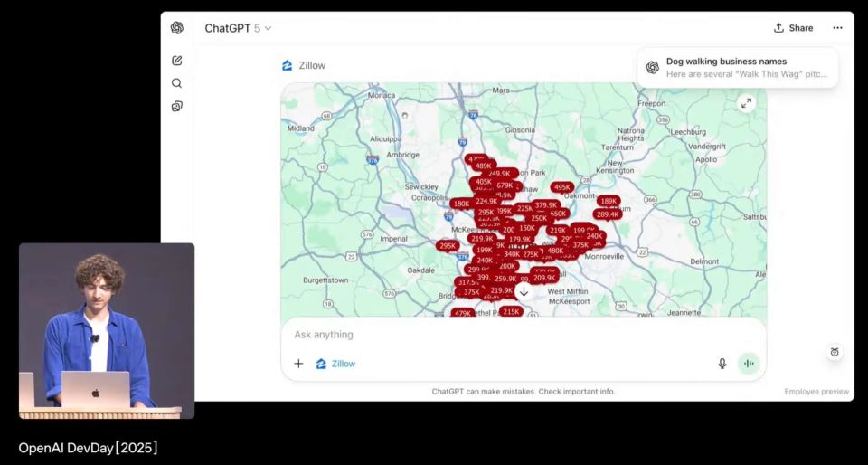Click the Zillow app chip in composer
Screen dimensions: 868x465
(x=335, y=364)
